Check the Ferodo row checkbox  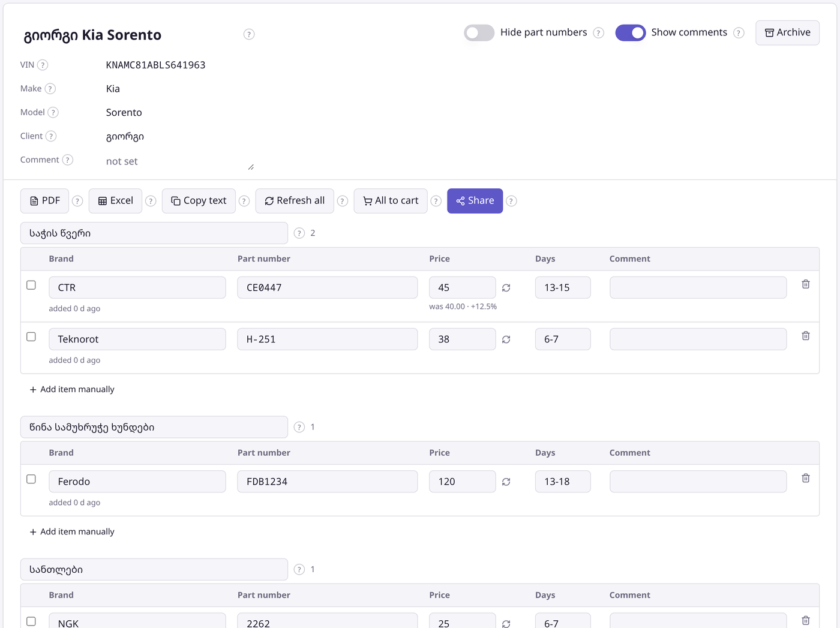pyautogui.click(x=31, y=479)
